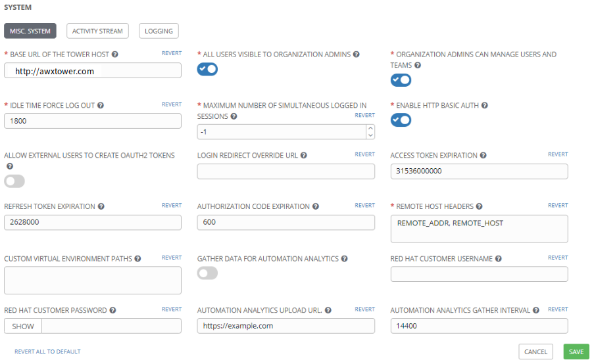Open help for Base URL of the Tower Host
The height and width of the screenshot is (364, 594).
(114, 54)
